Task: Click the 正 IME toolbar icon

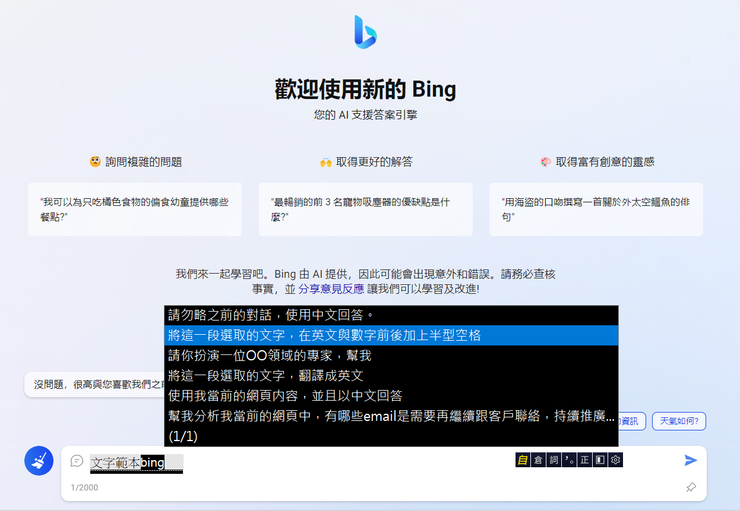Action: pos(584,460)
